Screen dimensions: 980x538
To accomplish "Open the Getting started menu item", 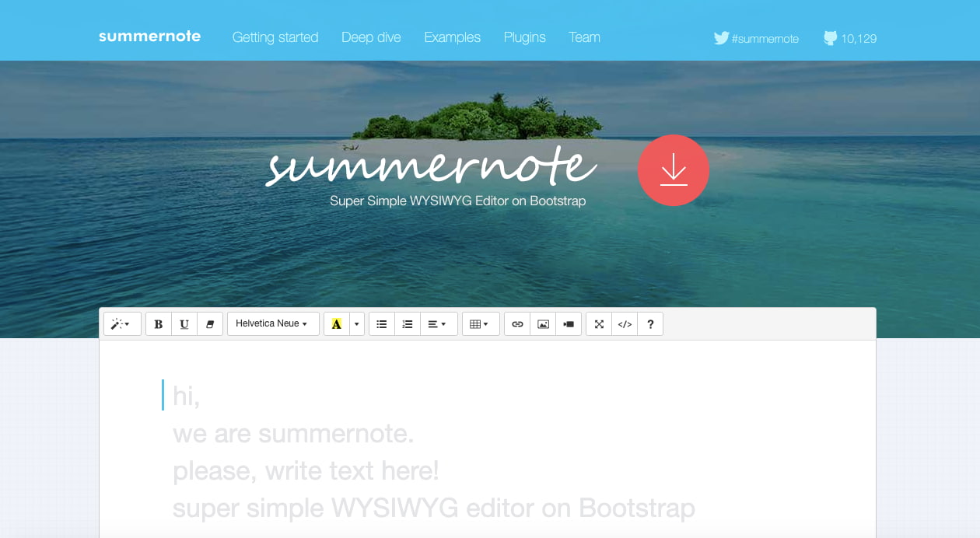I will coord(275,37).
